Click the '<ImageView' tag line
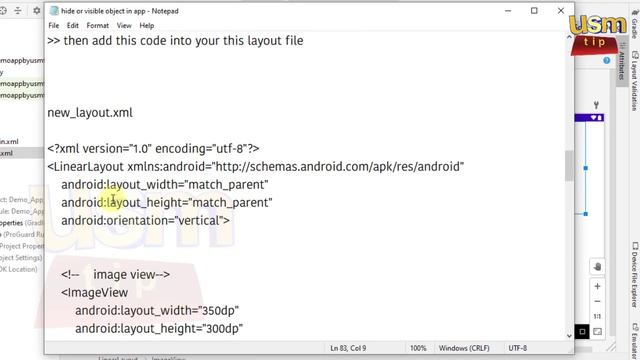Image resolution: width=640 pixels, height=360 pixels. pyautogui.click(x=94, y=293)
